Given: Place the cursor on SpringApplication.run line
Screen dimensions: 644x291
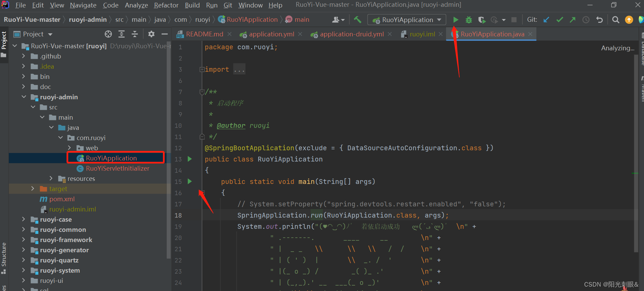Looking at the screenshot, I should (x=343, y=215).
